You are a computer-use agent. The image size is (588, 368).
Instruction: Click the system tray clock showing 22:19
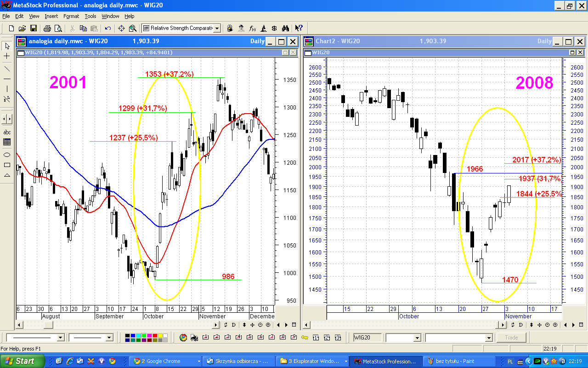576,361
